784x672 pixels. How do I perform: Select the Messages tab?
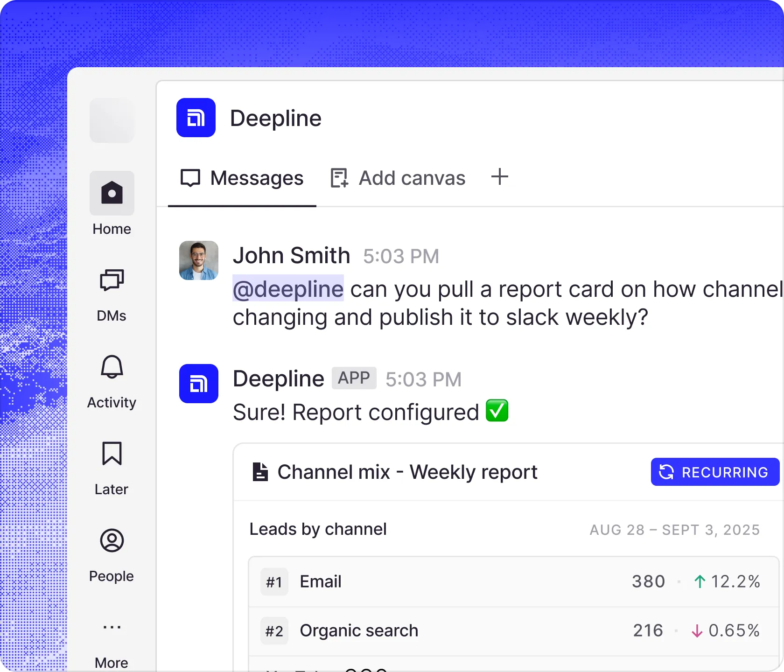pos(242,178)
